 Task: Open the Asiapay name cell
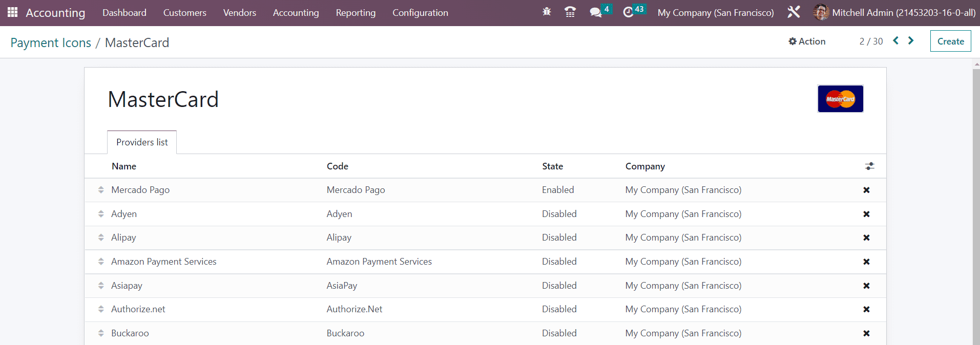click(x=127, y=286)
